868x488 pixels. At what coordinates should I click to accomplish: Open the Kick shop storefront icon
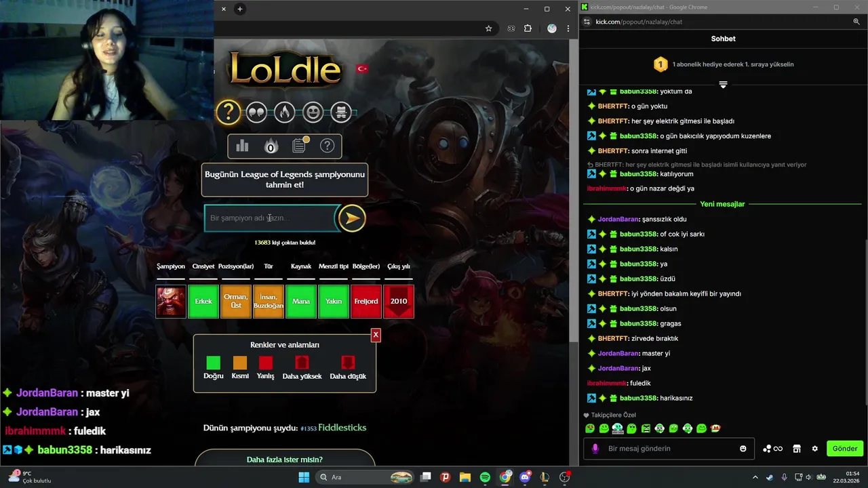pos(797,449)
